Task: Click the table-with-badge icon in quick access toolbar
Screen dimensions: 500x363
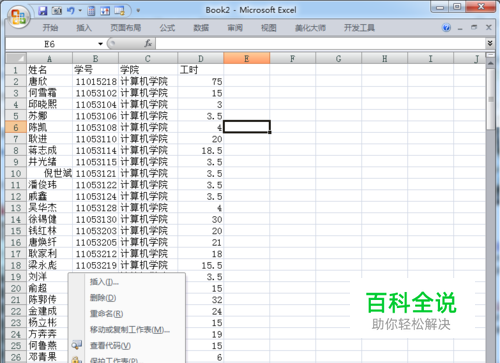Action: click(x=119, y=11)
